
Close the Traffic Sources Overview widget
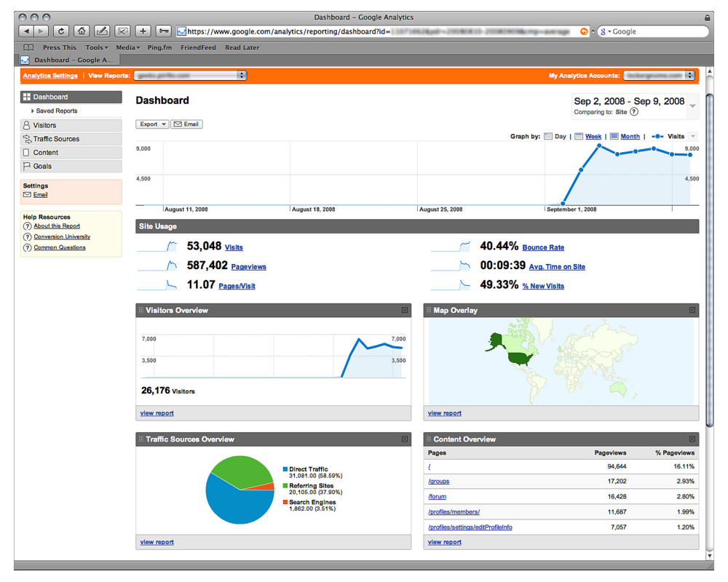(405, 439)
